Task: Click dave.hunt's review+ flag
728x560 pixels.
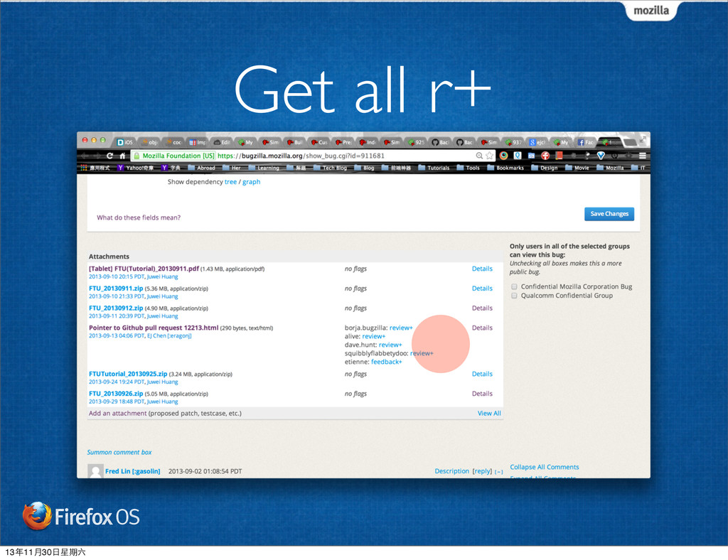Action: click(x=390, y=345)
